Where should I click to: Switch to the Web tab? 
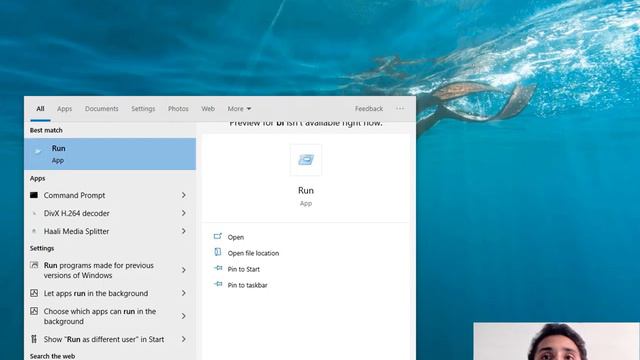click(x=208, y=109)
